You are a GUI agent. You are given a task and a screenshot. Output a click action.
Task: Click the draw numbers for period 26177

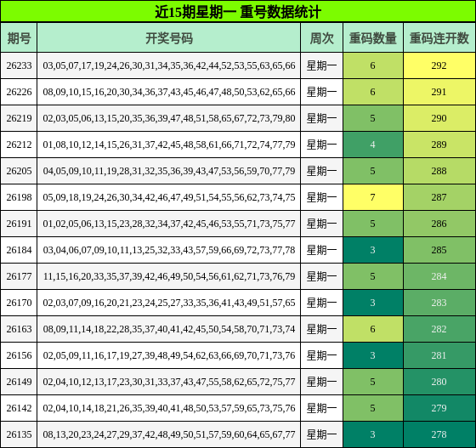[x=169, y=276]
